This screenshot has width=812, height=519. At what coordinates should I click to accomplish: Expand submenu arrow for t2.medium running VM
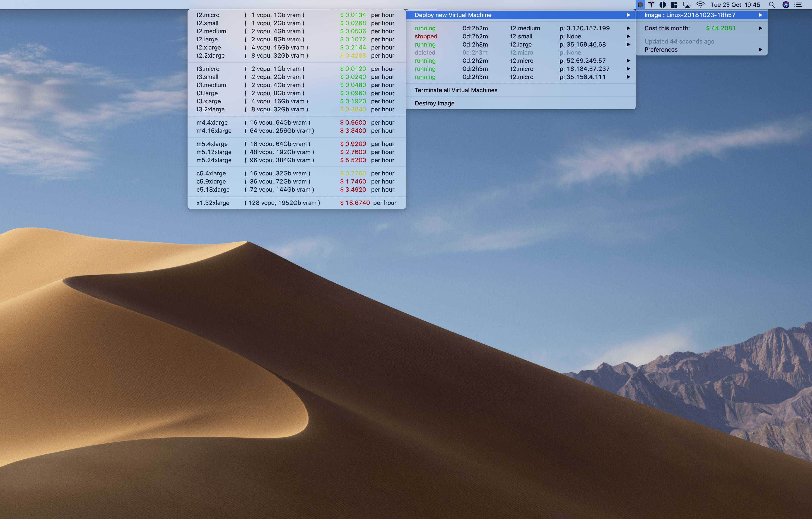click(x=628, y=28)
